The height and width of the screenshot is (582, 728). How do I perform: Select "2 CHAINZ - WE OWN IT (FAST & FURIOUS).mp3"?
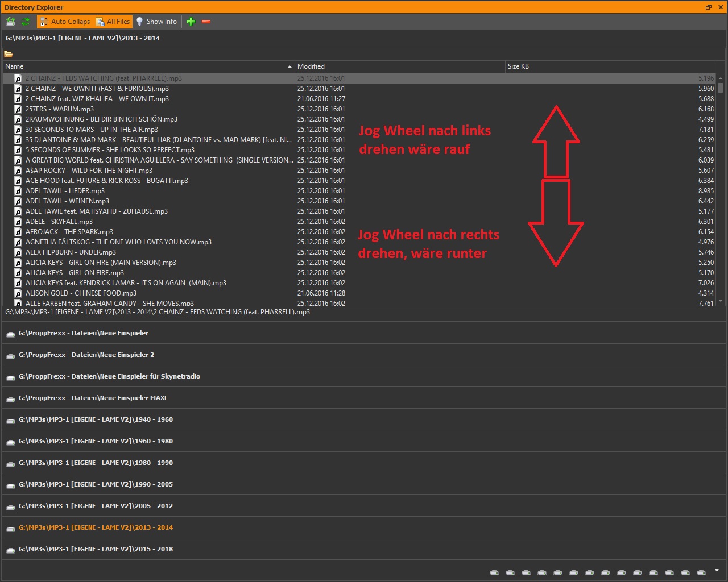(x=359, y=89)
